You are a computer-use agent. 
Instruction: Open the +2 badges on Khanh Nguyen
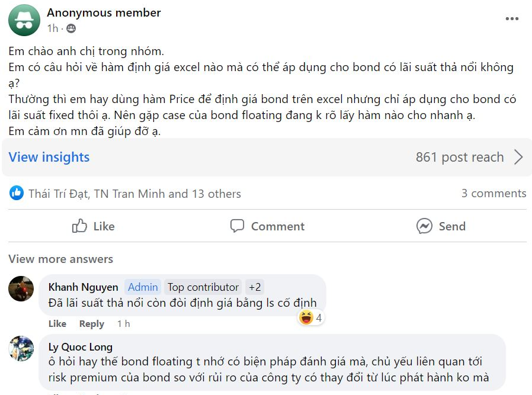pyautogui.click(x=255, y=287)
